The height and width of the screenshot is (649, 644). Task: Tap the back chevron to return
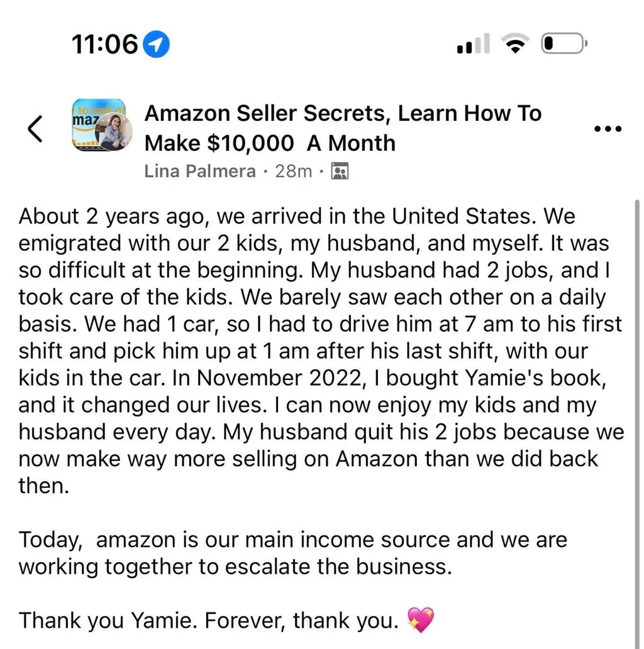tap(35, 128)
